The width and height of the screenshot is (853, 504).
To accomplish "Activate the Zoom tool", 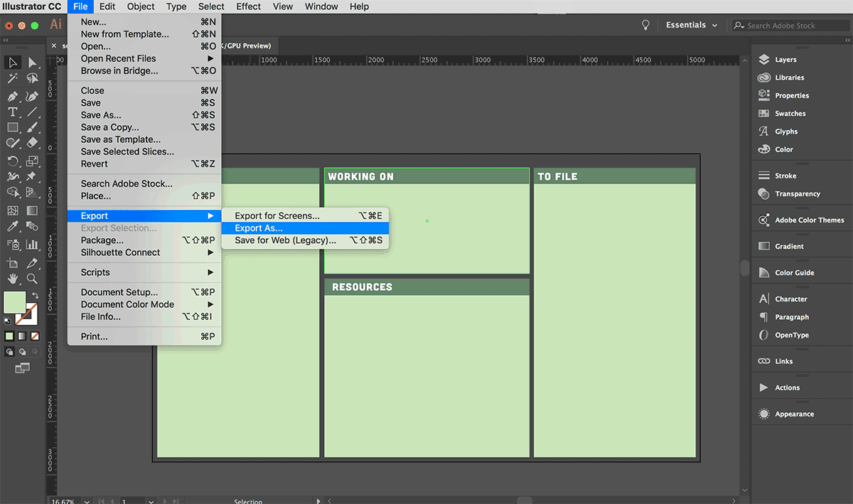I will click(32, 279).
